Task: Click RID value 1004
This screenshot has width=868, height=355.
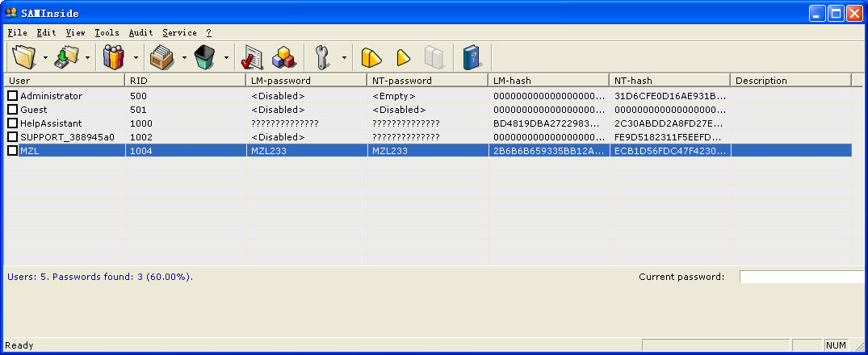Action: coord(141,150)
